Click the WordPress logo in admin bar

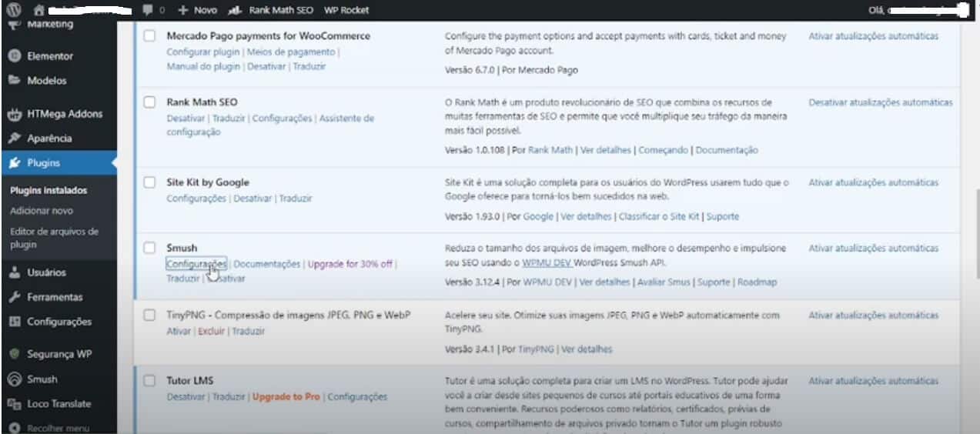[x=13, y=10]
